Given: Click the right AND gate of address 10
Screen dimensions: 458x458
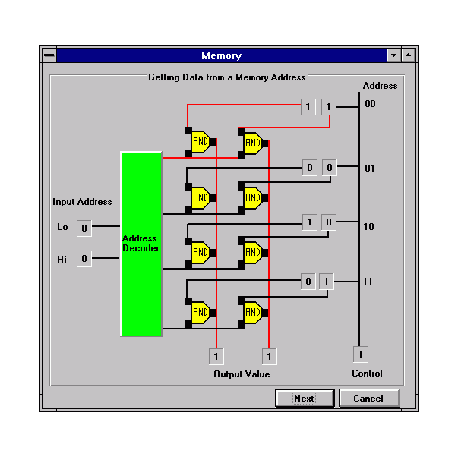Looking at the screenshot, I should [254, 252].
